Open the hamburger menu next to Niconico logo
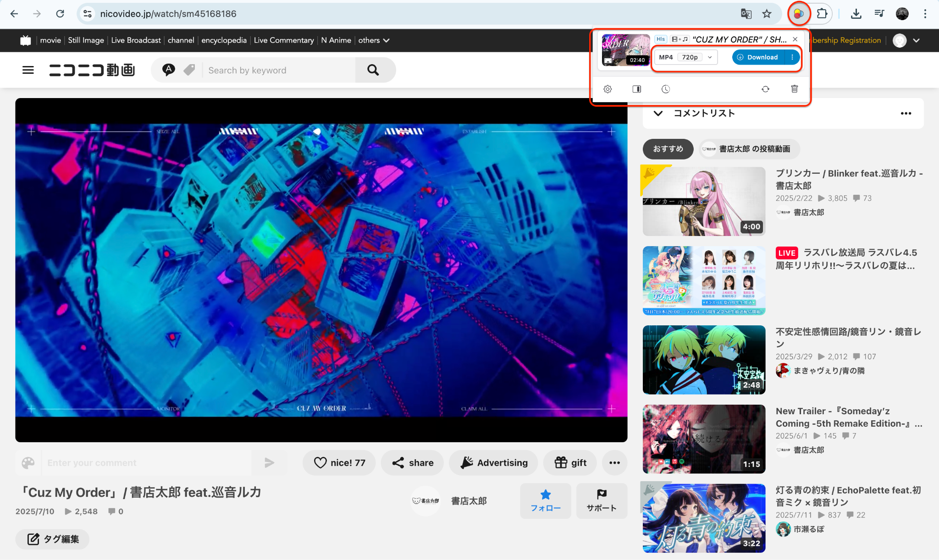 coord(28,70)
